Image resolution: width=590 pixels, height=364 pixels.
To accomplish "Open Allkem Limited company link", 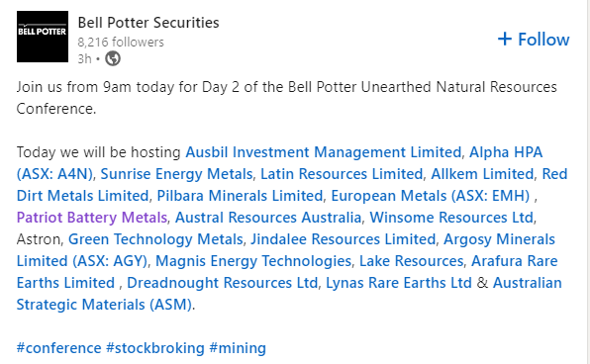I will tap(482, 174).
